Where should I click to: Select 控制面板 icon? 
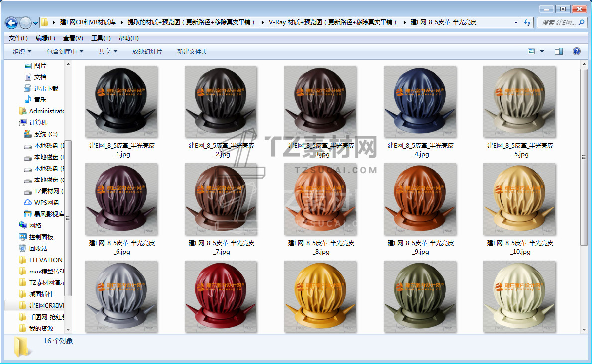tap(22, 237)
